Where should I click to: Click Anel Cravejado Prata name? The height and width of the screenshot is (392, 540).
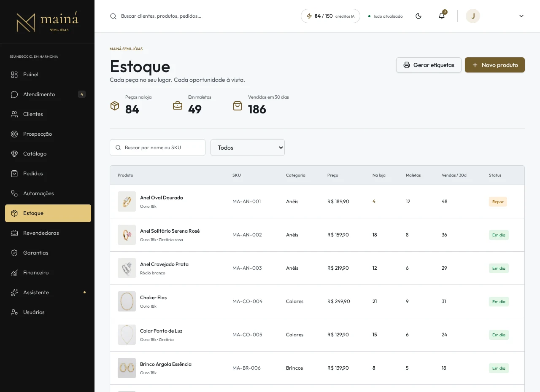(164, 264)
